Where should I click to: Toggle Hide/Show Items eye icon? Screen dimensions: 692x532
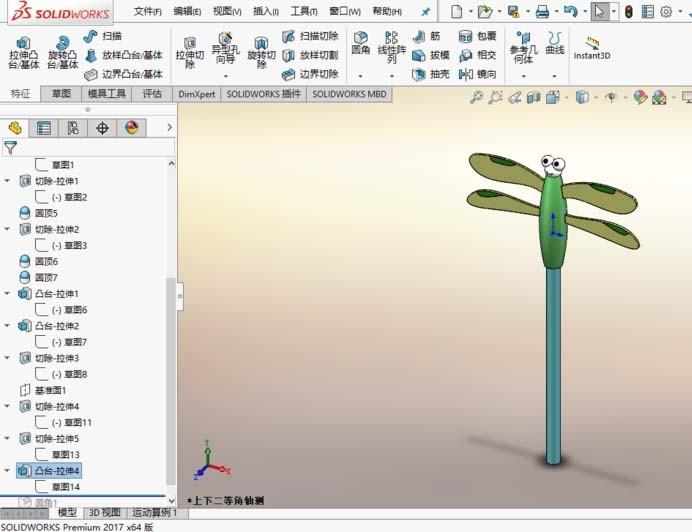coord(611,97)
